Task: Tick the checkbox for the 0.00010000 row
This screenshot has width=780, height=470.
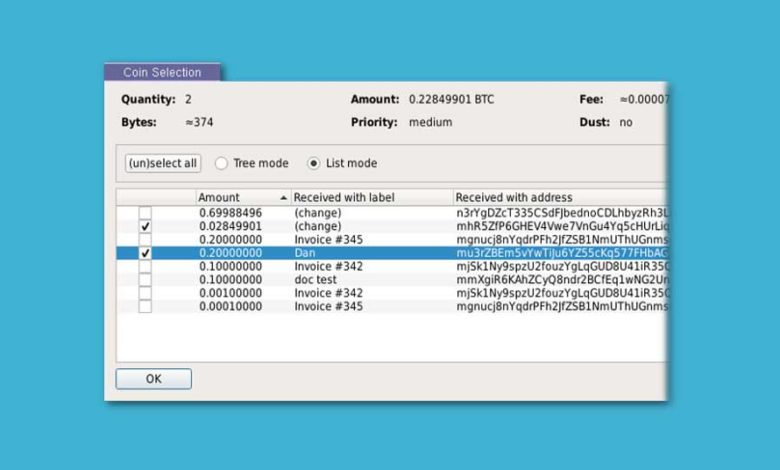Action: pos(145,306)
